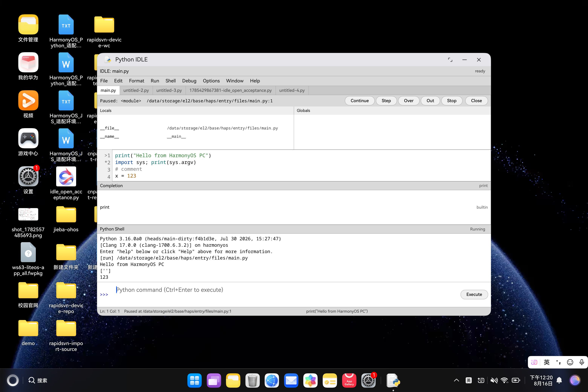Open the trash bin in the dock

pos(253,381)
